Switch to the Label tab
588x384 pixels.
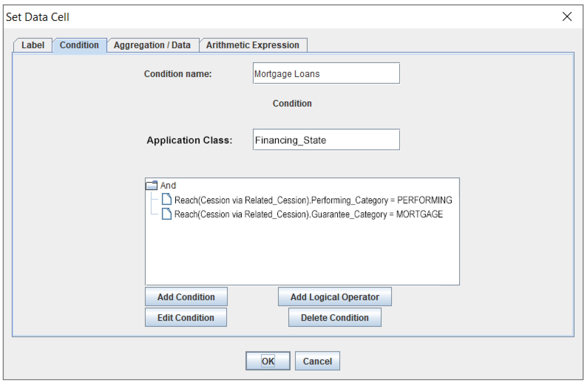[33, 45]
